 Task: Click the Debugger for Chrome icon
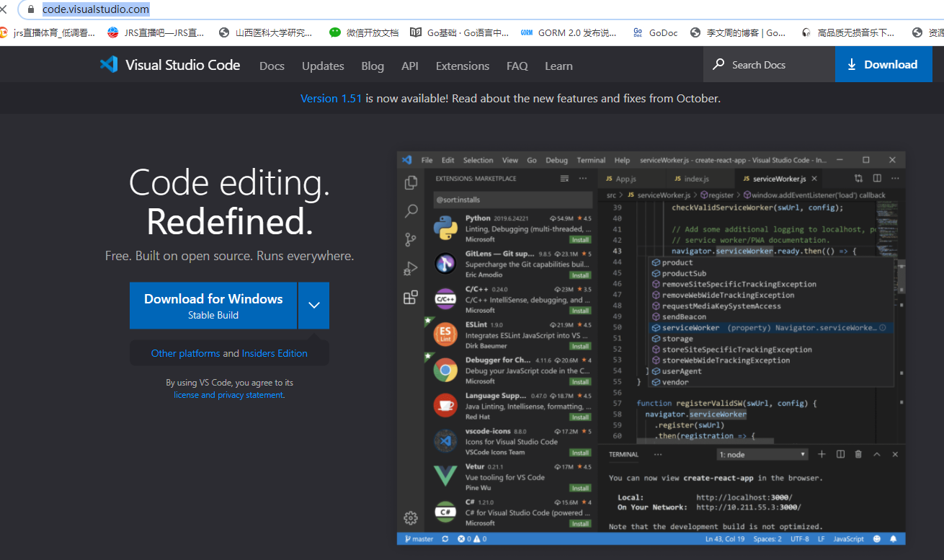(x=445, y=370)
